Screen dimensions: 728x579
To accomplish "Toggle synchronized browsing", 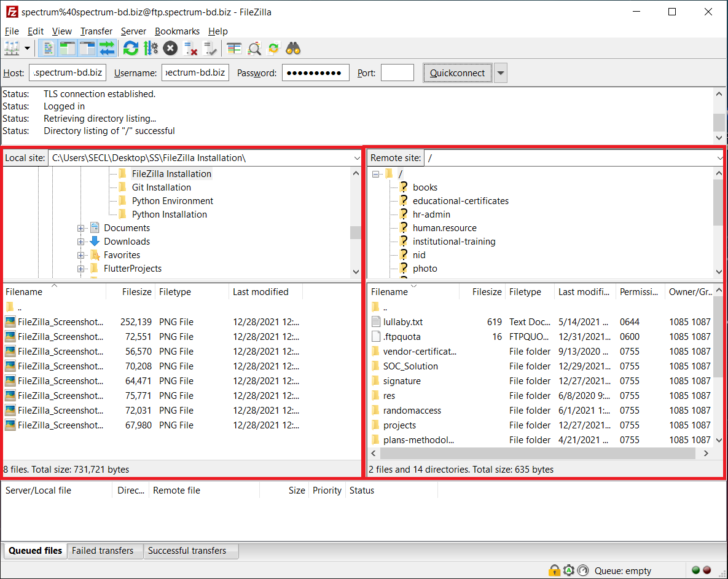I will [274, 49].
